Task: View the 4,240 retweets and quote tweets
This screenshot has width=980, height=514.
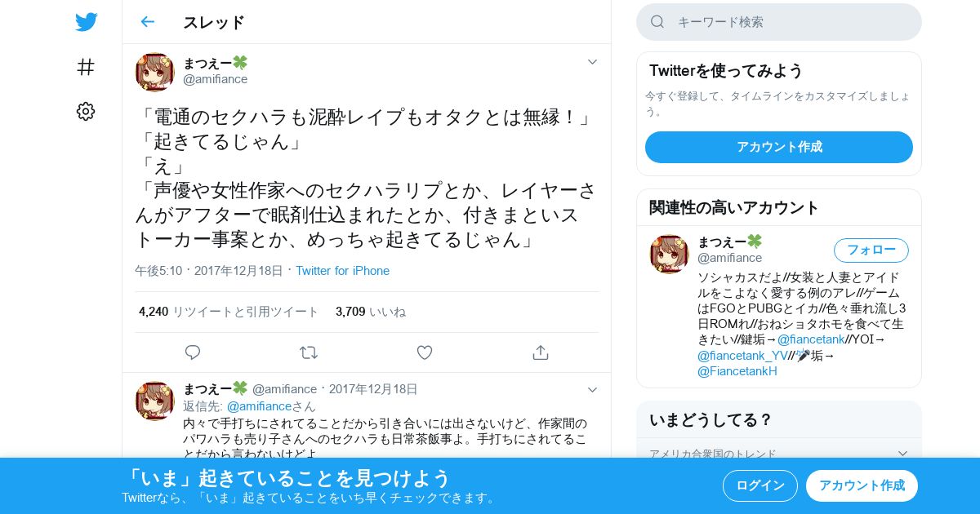Action: pyautogui.click(x=229, y=312)
